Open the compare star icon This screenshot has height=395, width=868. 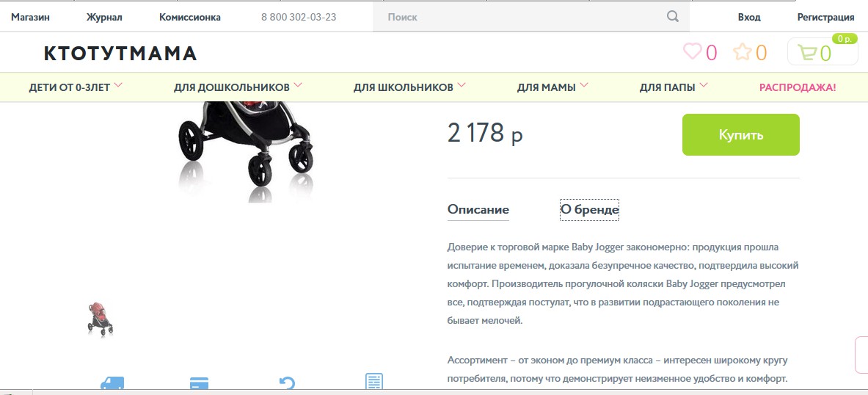coord(743,52)
